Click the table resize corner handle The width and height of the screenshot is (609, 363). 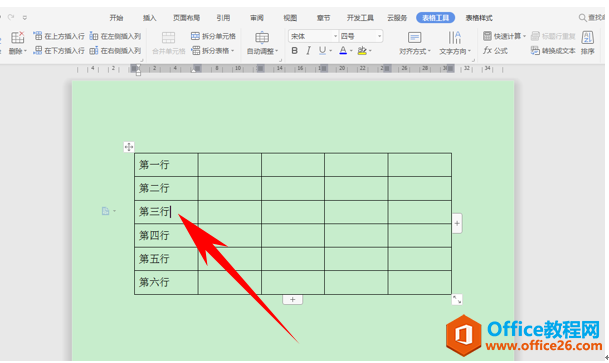457,299
